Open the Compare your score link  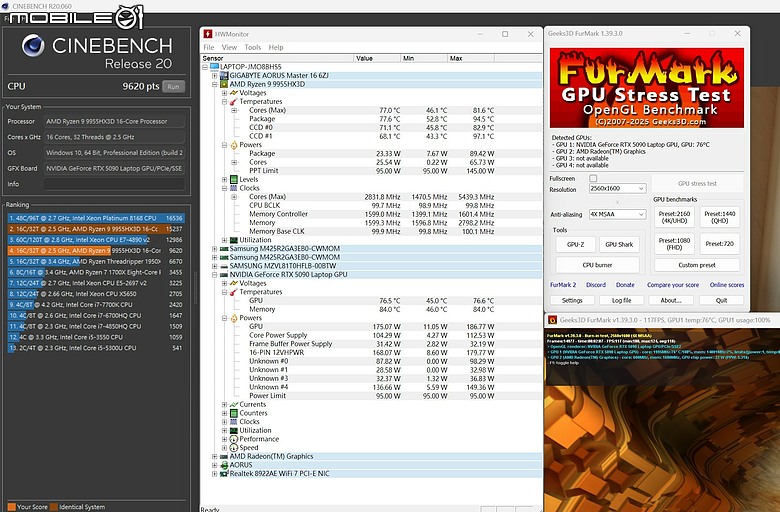point(673,285)
